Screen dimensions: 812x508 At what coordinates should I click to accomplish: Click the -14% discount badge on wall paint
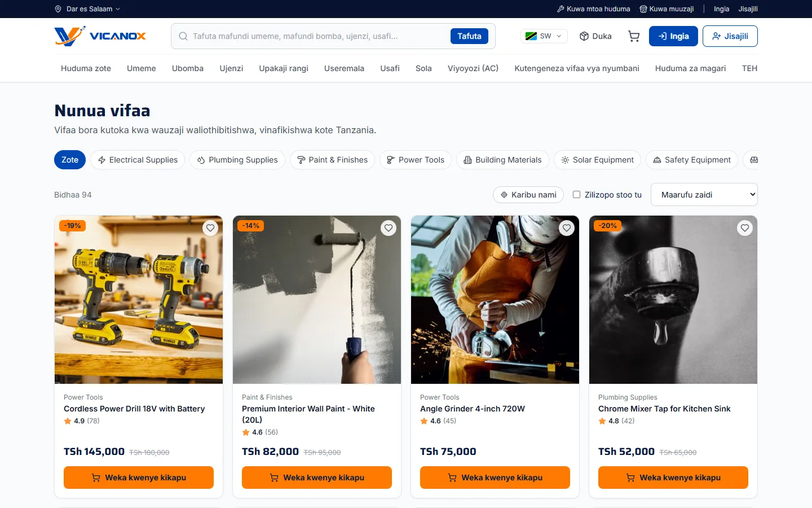click(x=251, y=226)
